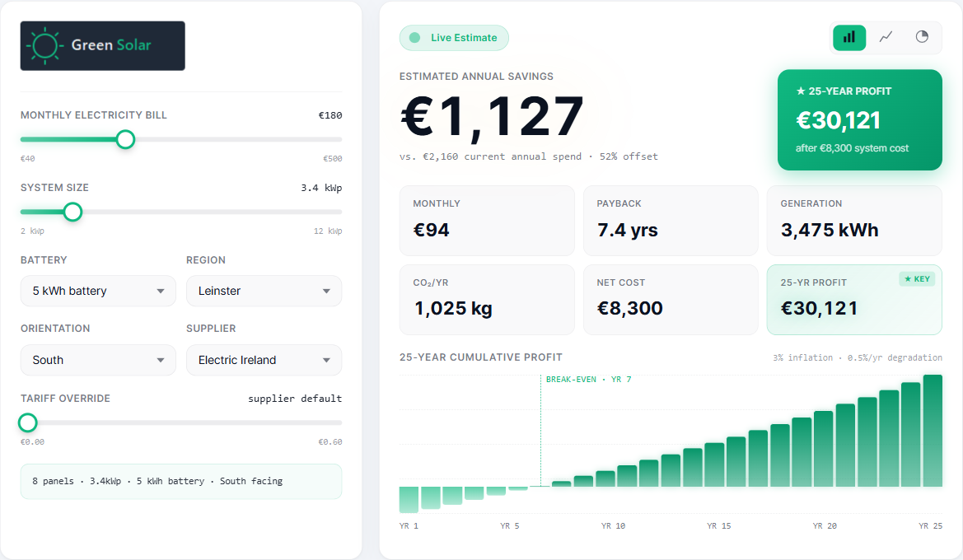The image size is (963, 560).
Task: Click the YR 1 negative bar
Action: pyautogui.click(x=409, y=499)
